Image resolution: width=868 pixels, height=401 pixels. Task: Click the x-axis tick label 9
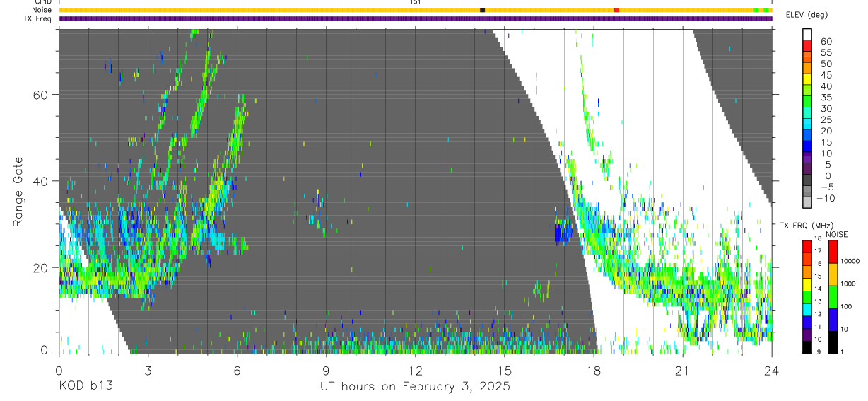(326, 370)
